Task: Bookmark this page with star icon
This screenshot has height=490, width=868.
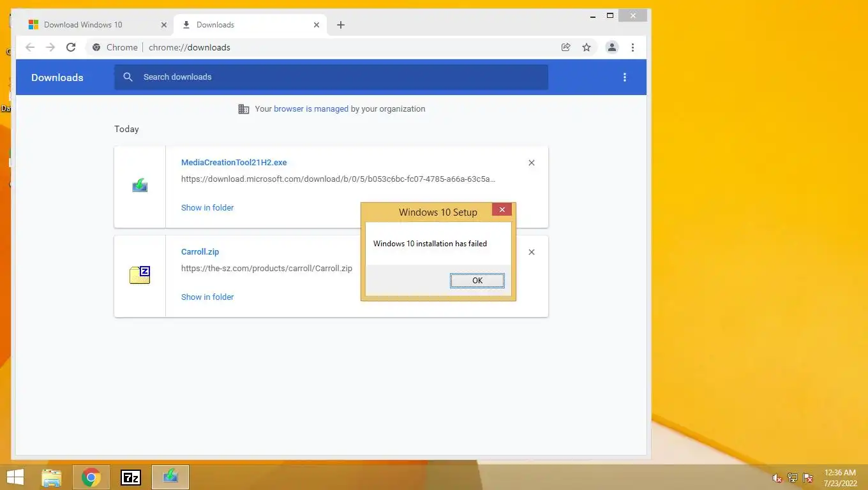Action: click(587, 47)
